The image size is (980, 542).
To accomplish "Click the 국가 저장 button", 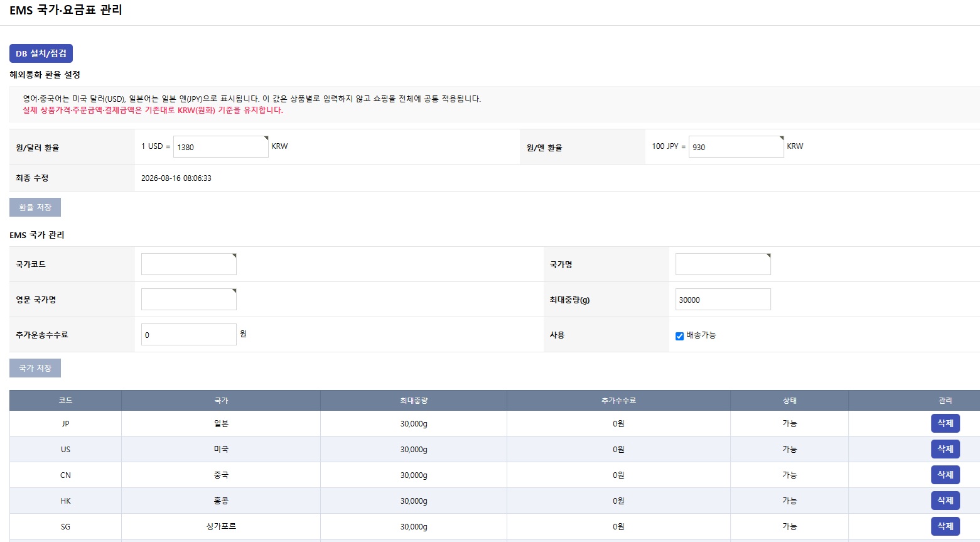I will (x=35, y=368).
